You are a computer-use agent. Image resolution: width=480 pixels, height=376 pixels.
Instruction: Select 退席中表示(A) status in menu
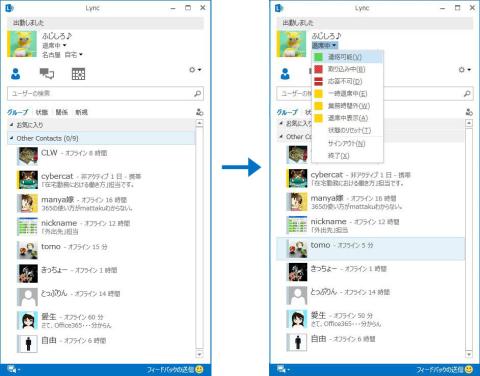click(x=347, y=118)
